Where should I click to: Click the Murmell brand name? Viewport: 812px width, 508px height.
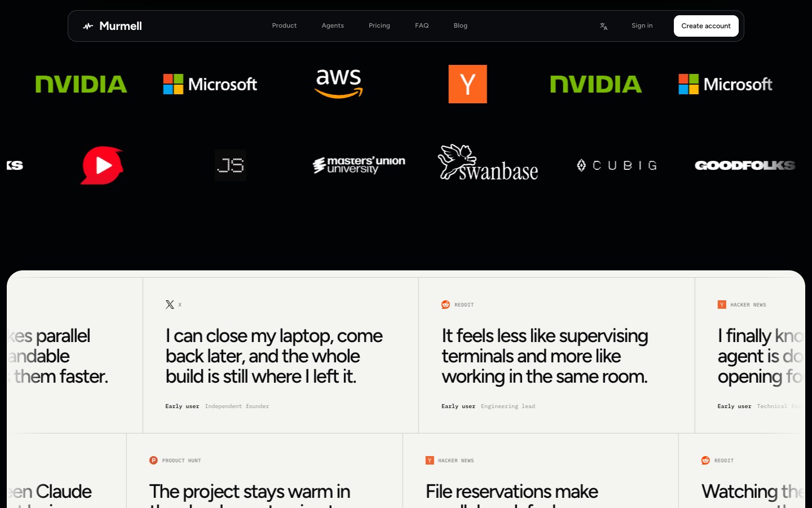click(x=121, y=26)
